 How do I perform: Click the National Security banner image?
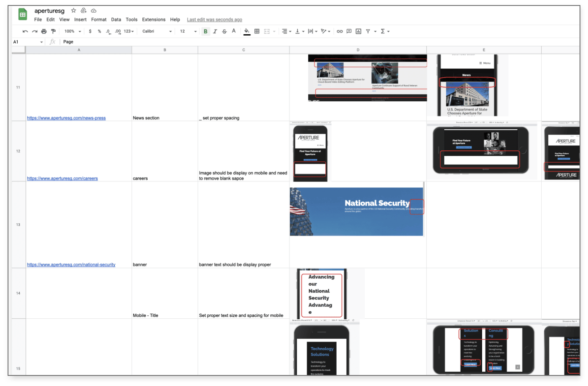pyautogui.click(x=356, y=212)
